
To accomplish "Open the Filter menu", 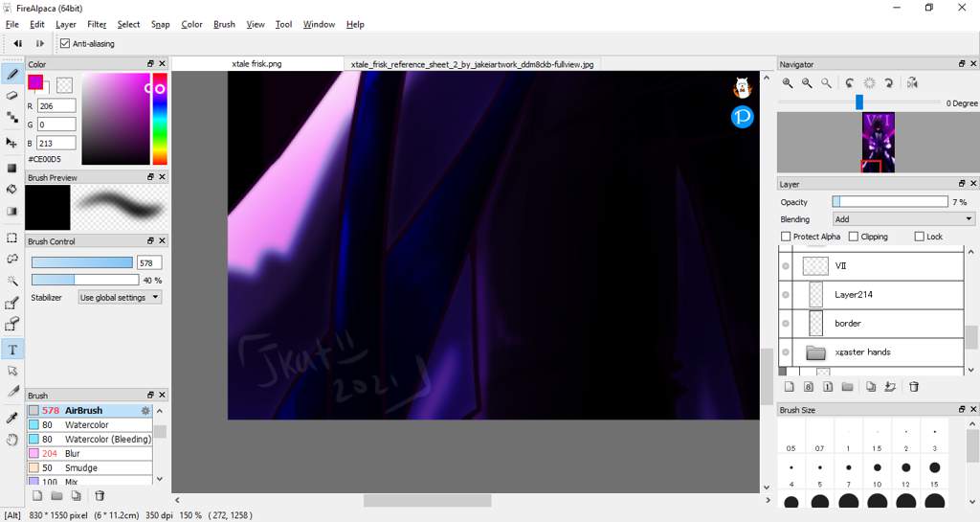I will 97,24.
